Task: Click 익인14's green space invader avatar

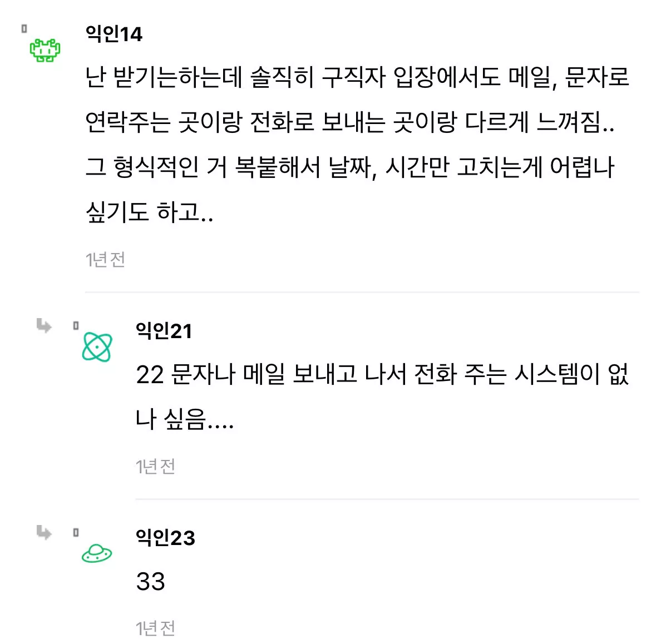Action: point(45,50)
